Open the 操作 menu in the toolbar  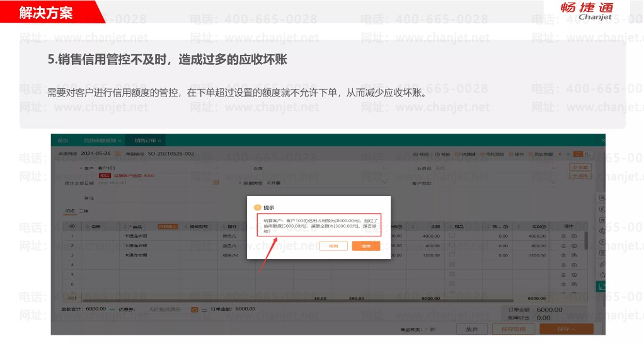click(x=517, y=154)
